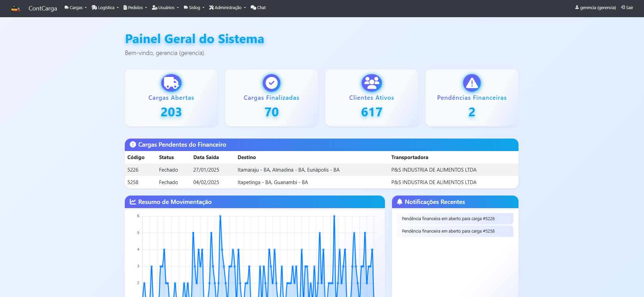Image resolution: width=644 pixels, height=297 pixels.
Task: Open the Usuários dropdown menu
Action: (165, 8)
